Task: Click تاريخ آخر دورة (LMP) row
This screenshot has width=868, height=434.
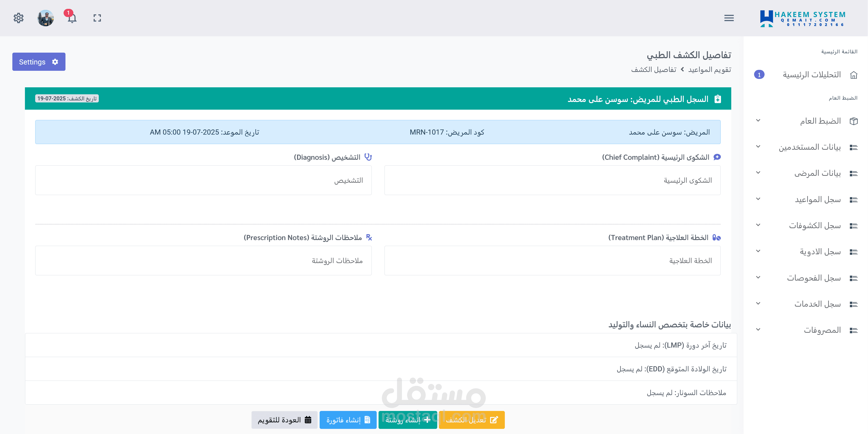Action: pos(381,345)
